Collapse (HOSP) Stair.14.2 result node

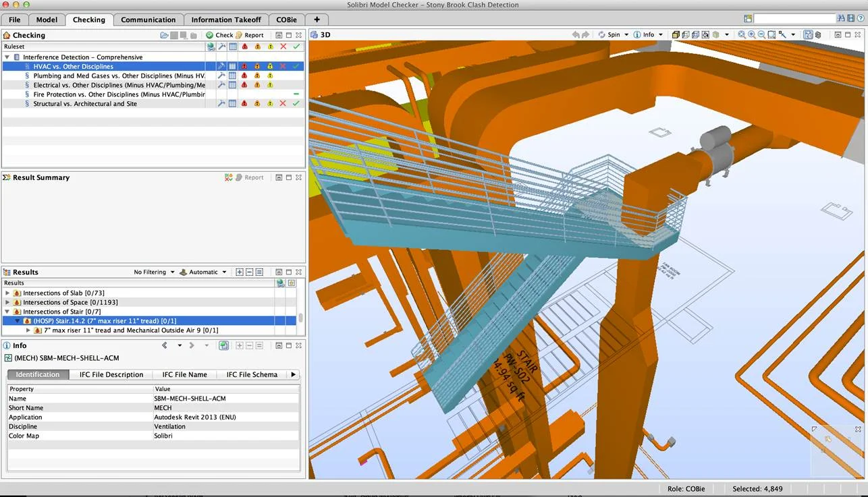18,321
